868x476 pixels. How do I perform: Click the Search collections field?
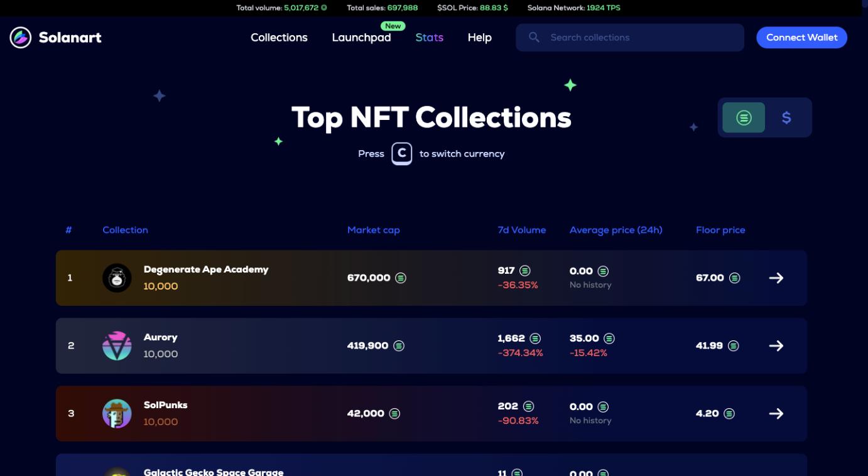pos(630,38)
